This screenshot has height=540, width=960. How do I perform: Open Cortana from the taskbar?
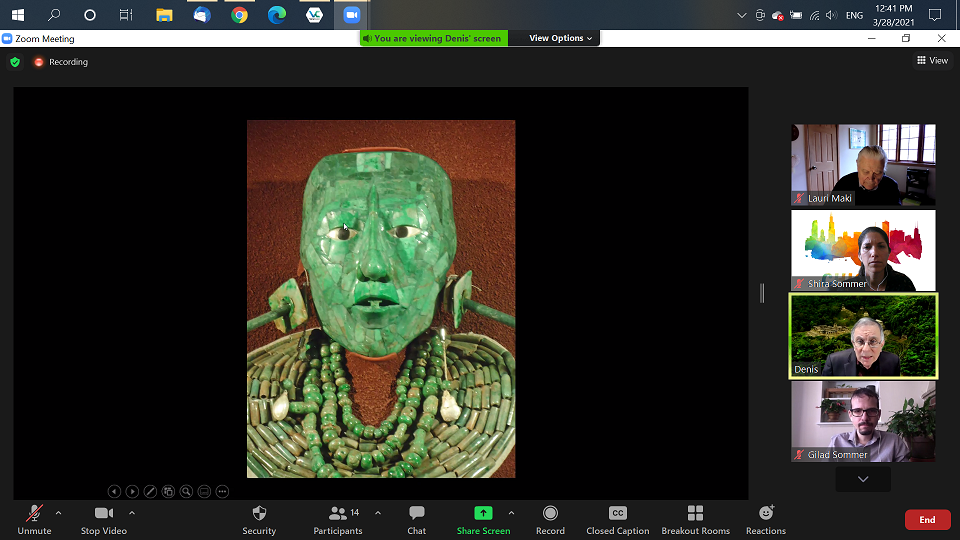click(90, 15)
